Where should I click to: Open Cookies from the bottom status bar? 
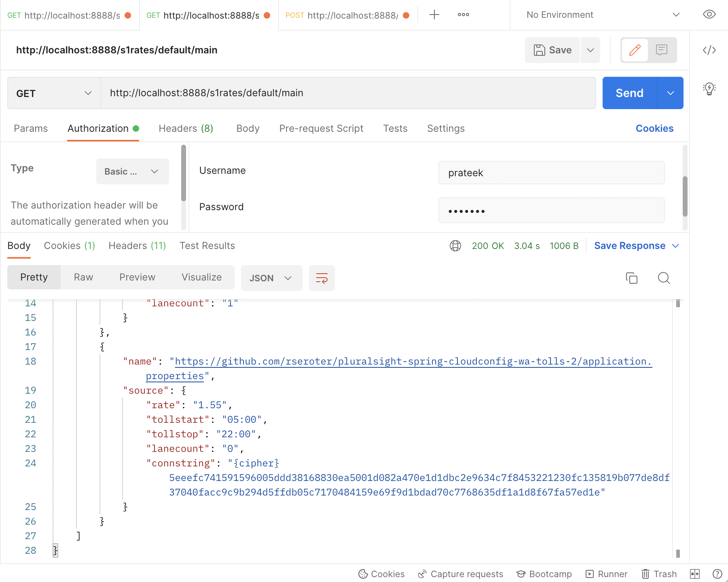[381, 574]
